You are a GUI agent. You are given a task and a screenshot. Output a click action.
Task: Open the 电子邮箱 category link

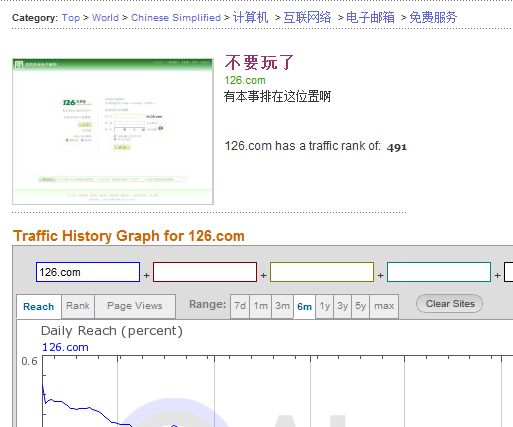[x=370, y=17]
